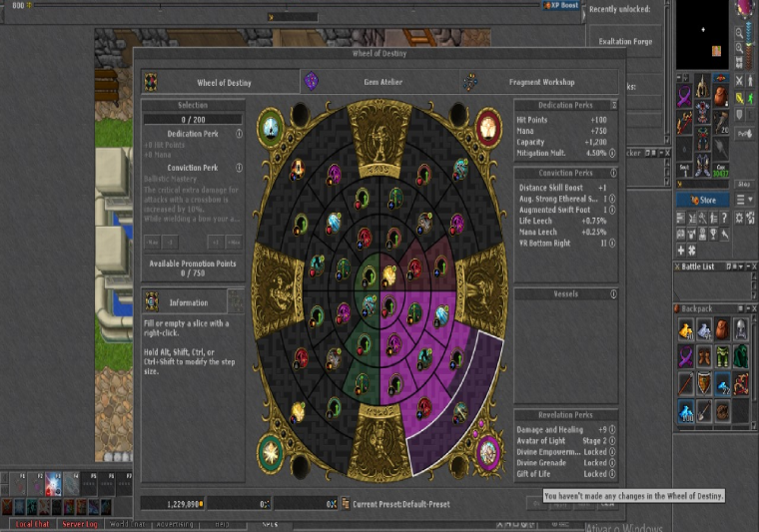
Task: Collapse the equipment inventory with minus button
Action: [680, 78]
